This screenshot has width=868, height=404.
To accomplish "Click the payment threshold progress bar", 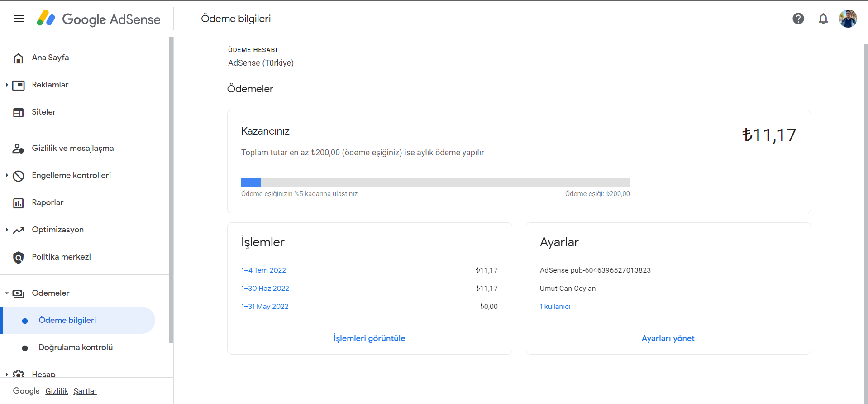I will (x=435, y=183).
